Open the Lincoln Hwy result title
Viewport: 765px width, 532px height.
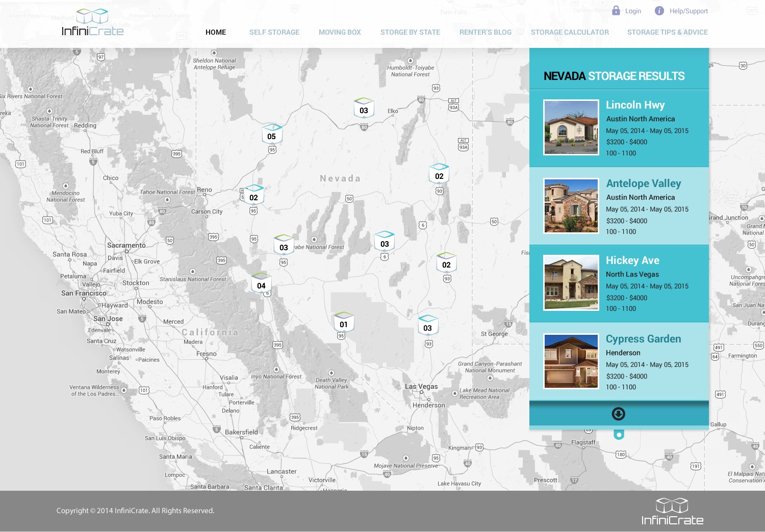tap(635, 105)
